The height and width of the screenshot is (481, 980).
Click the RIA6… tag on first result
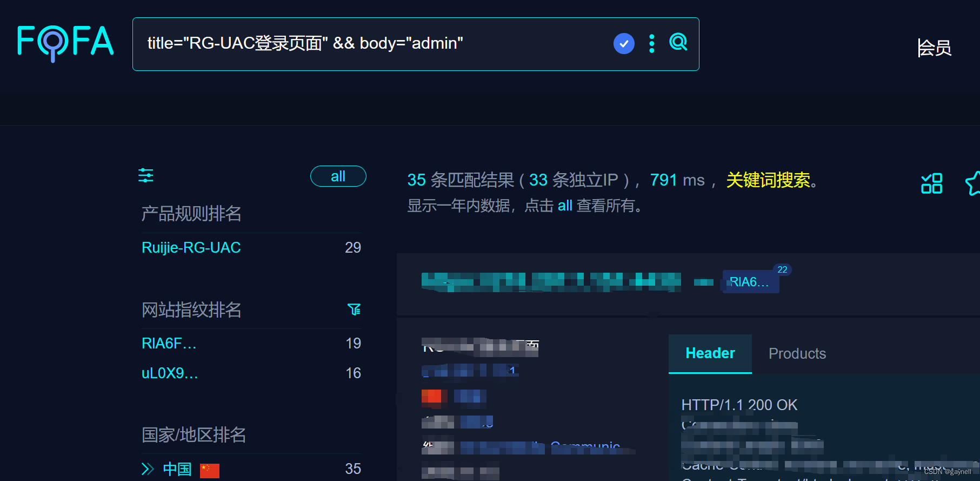pyautogui.click(x=750, y=281)
